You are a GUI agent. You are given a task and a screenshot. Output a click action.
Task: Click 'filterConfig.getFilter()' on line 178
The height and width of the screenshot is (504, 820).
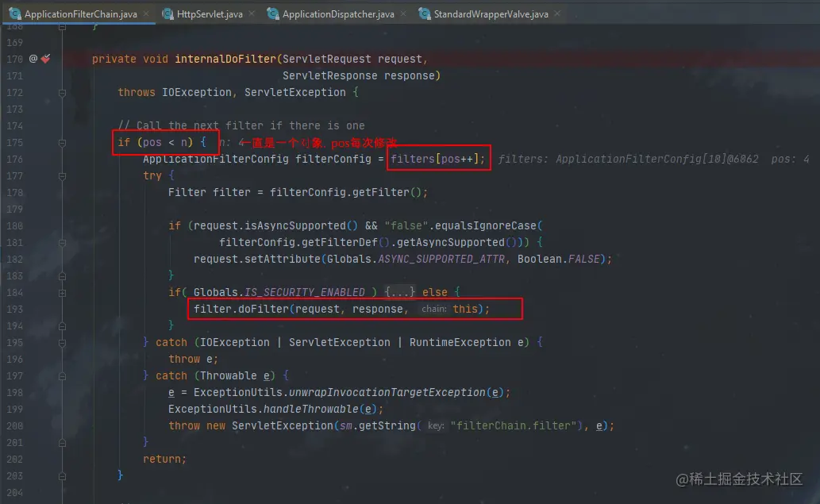345,192
